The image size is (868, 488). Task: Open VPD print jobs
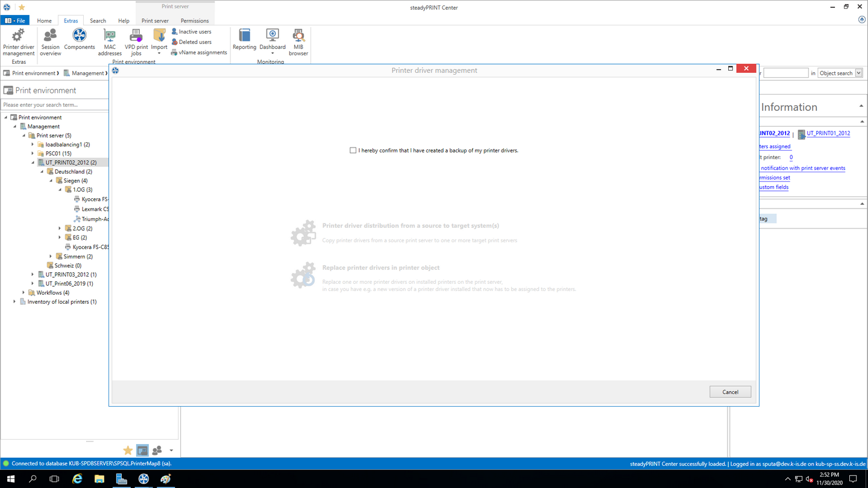coord(136,41)
